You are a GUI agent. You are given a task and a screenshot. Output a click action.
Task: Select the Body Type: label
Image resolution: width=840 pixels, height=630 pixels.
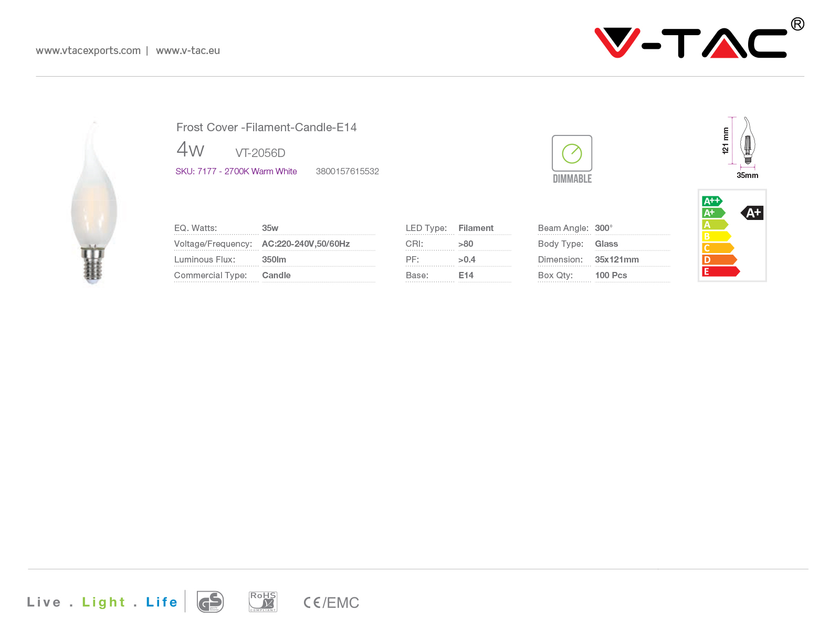561,244
